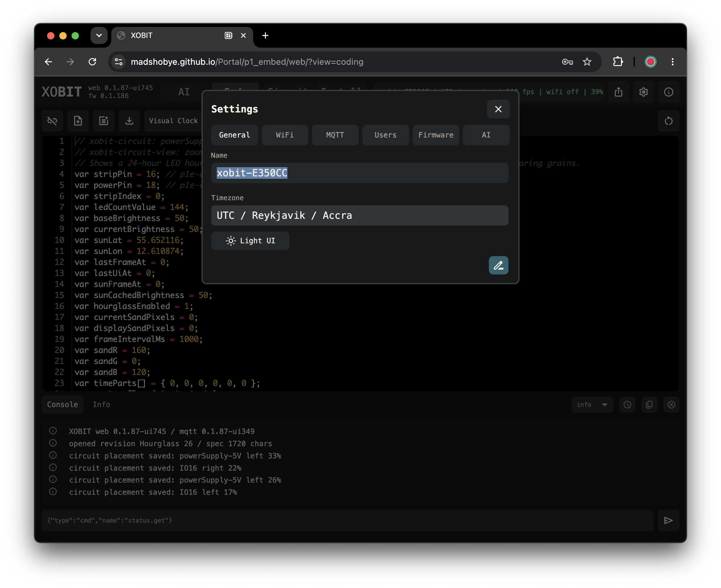Click the clock timestamp icon in console
The image size is (721, 588).
[x=627, y=405]
